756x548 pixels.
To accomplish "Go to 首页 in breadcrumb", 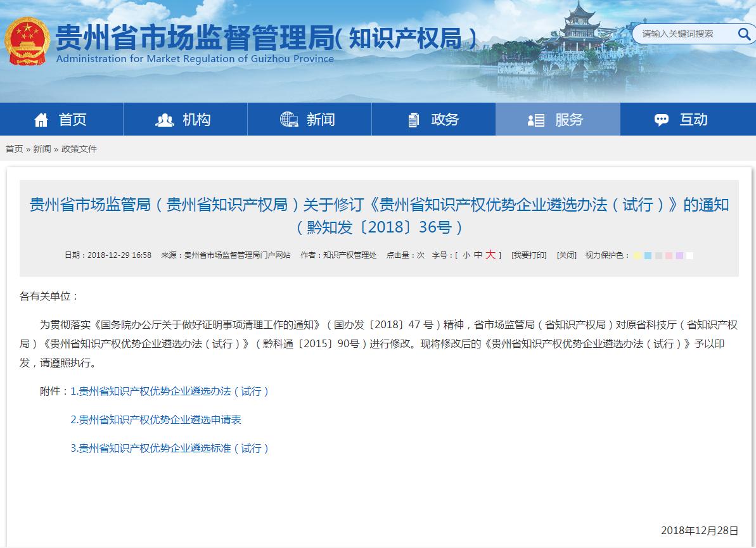I will (x=14, y=149).
